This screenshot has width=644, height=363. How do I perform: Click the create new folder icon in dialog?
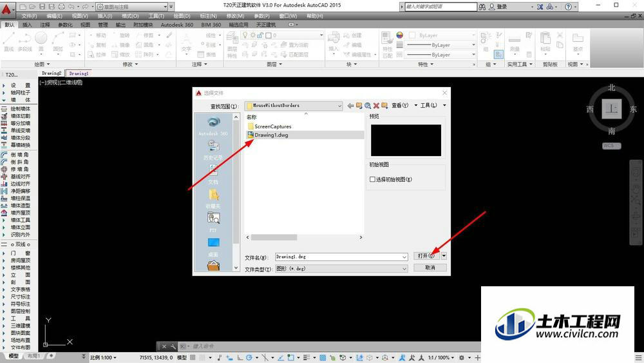384,106
